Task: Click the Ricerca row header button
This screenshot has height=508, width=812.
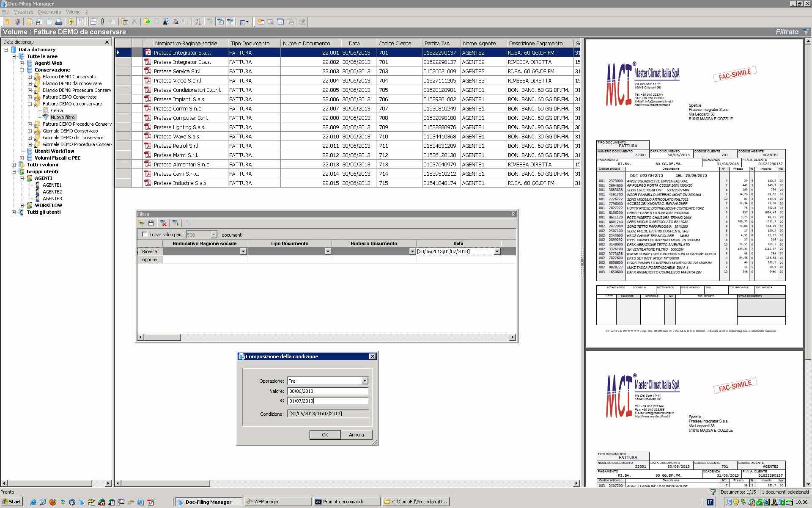Action: [150, 251]
